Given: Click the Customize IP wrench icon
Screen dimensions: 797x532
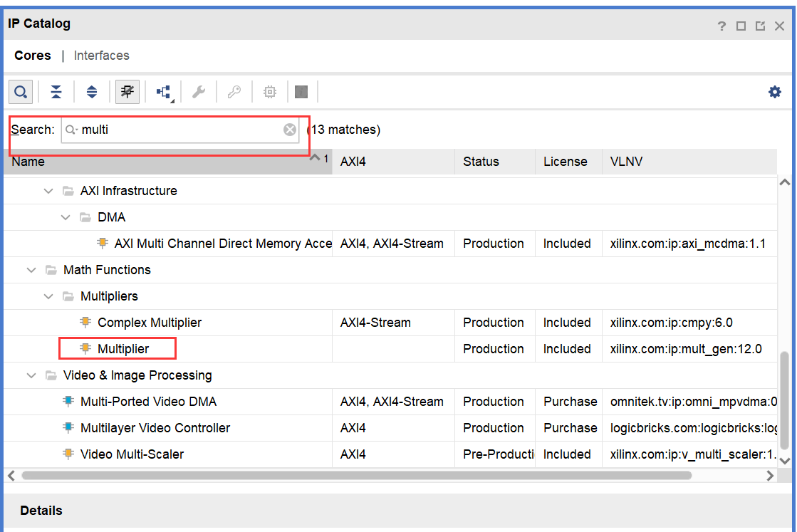Looking at the screenshot, I should point(199,92).
